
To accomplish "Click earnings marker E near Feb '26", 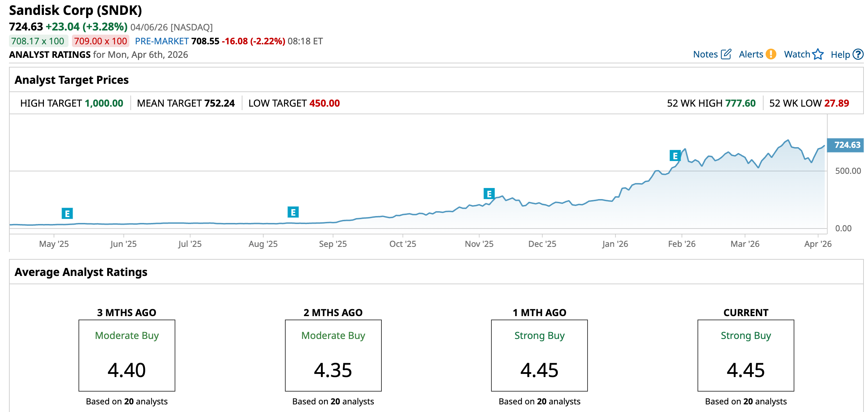I will pyautogui.click(x=675, y=156).
